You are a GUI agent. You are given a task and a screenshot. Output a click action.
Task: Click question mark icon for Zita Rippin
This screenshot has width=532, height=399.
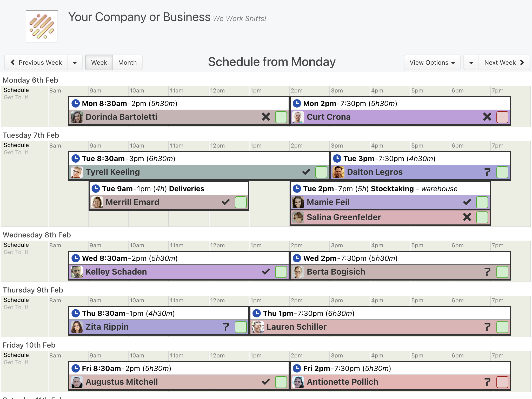tap(226, 327)
